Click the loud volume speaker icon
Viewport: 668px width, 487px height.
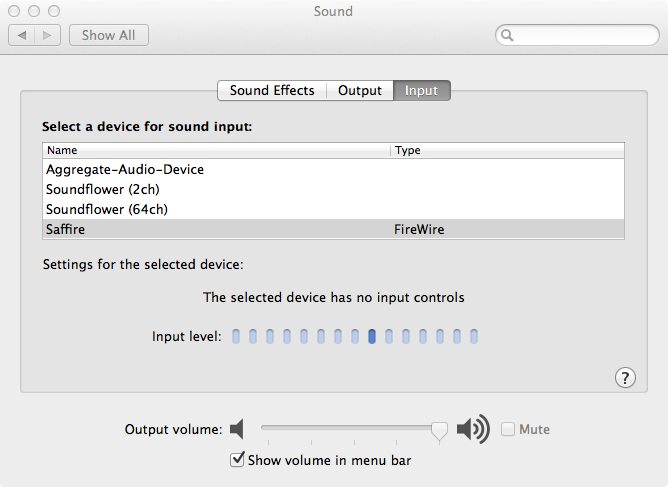(x=472, y=430)
